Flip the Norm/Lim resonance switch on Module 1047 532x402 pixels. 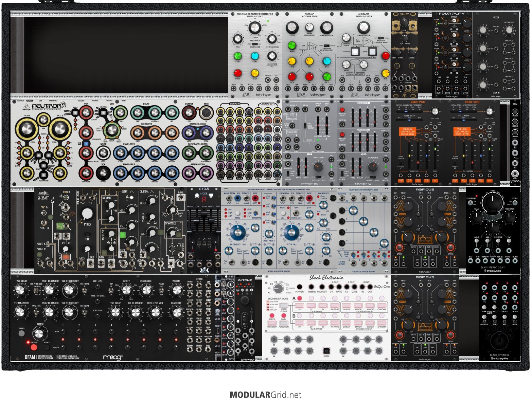[x=255, y=44]
